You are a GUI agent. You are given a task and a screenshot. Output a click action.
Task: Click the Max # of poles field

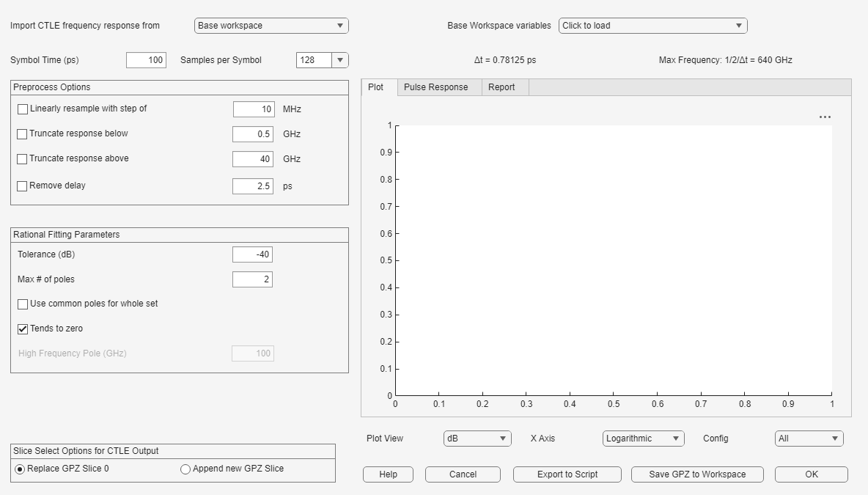(252, 279)
